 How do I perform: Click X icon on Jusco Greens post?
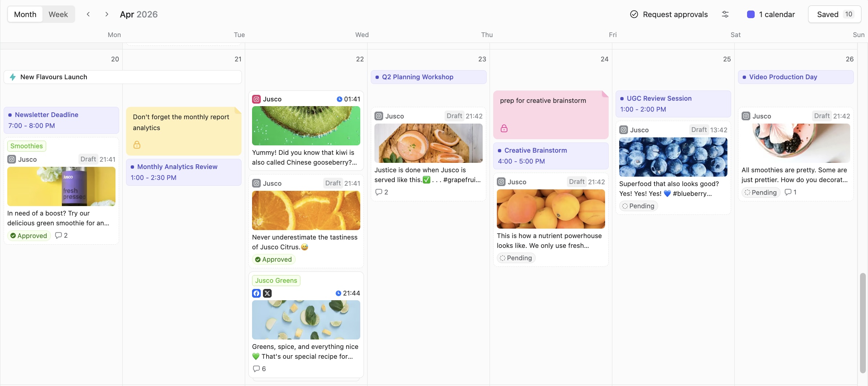point(267,293)
